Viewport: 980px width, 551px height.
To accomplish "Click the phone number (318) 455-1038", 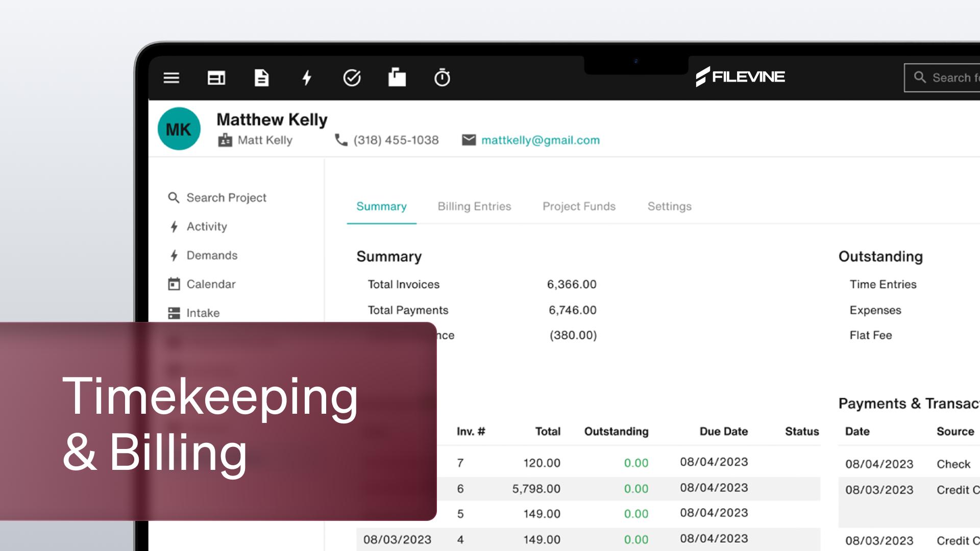I will tap(396, 140).
